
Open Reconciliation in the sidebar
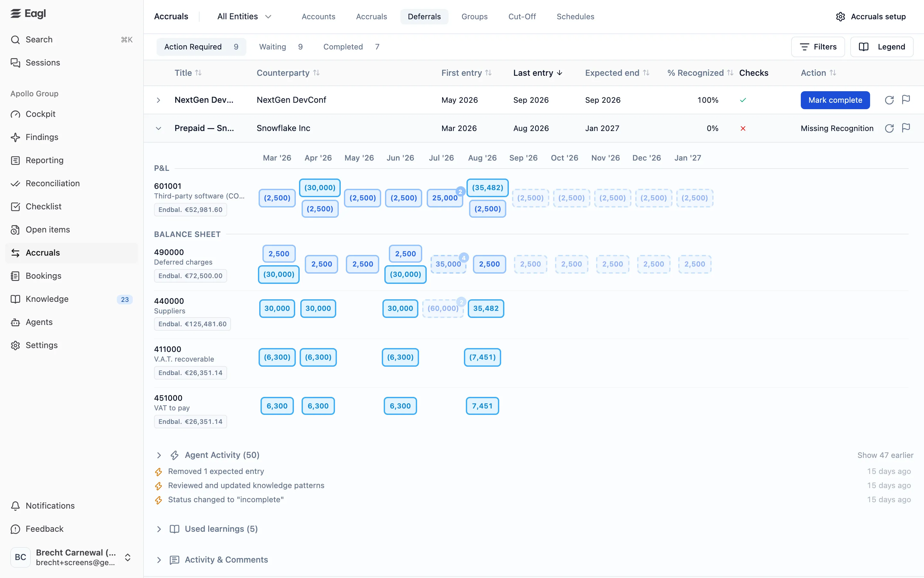point(72,183)
